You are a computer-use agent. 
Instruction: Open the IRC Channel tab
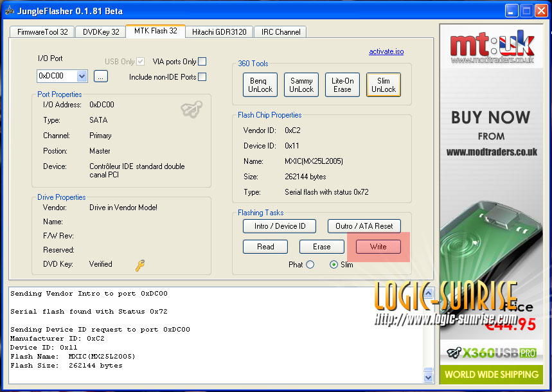pos(281,32)
